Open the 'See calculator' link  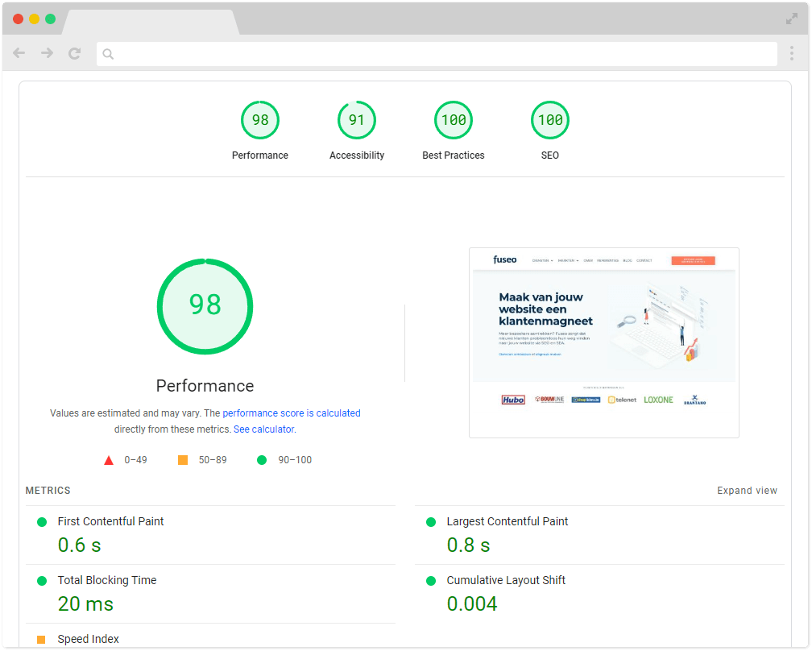[263, 429]
